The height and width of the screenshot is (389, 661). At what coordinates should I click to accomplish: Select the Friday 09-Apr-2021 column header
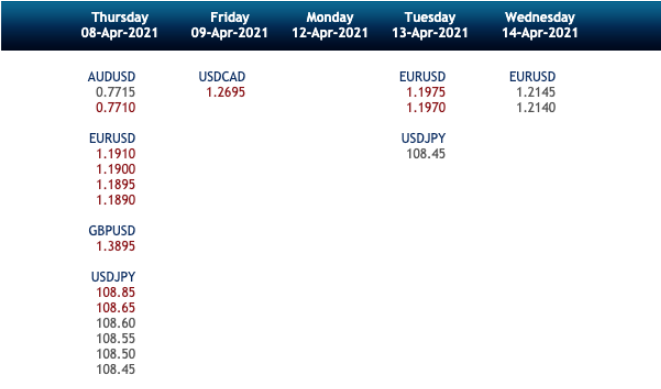pos(229,25)
